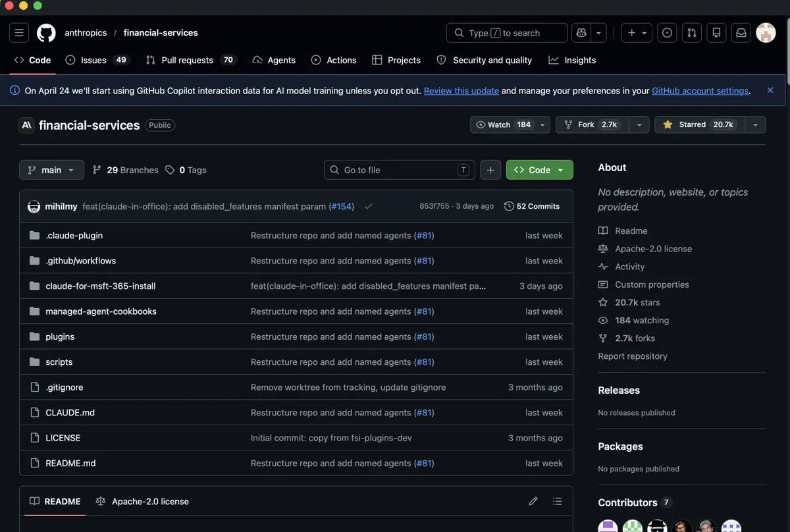
Task: Open the Activity link in About
Action: point(621,267)
